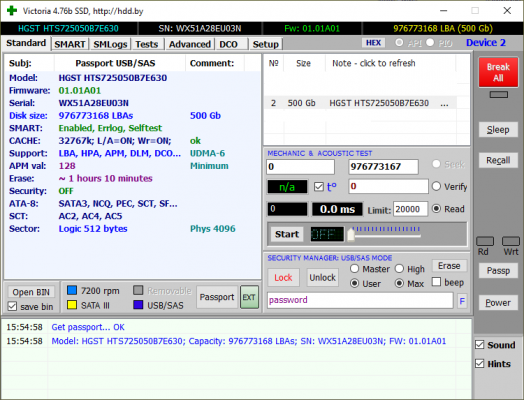Open the SMART tab

(x=70, y=44)
